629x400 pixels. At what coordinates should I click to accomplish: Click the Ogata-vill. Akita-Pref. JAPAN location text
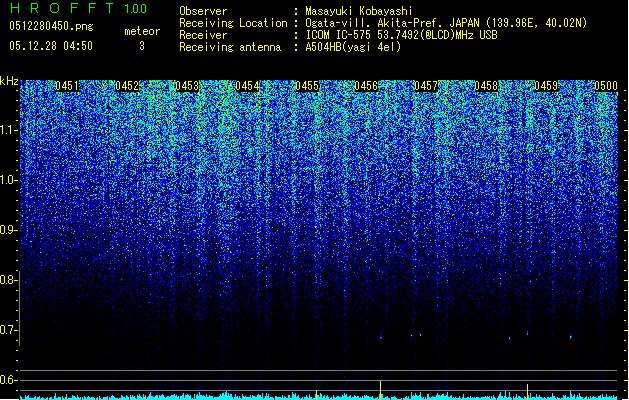click(x=446, y=23)
